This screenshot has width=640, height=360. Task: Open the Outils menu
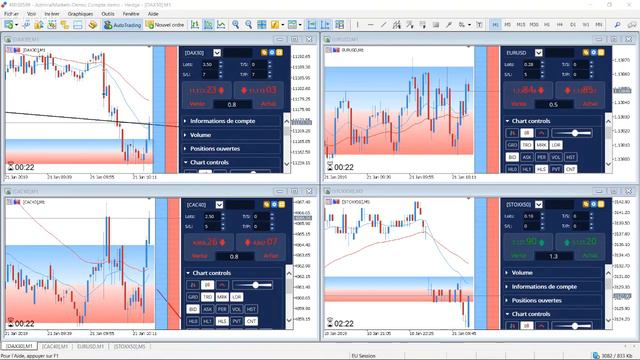click(x=108, y=13)
